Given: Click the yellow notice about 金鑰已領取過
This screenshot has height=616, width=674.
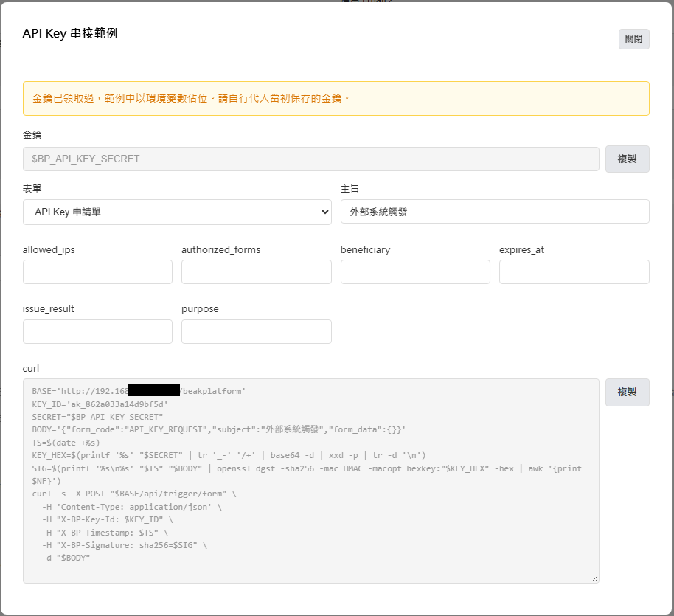Looking at the screenshot, I should (x=336, y=99).
